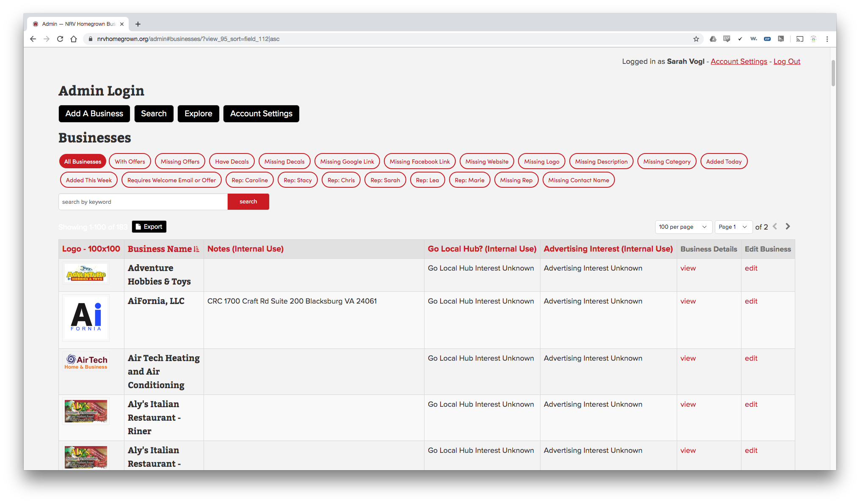
Task: Click the Google Drive extension icon
Action: point(713,39)
